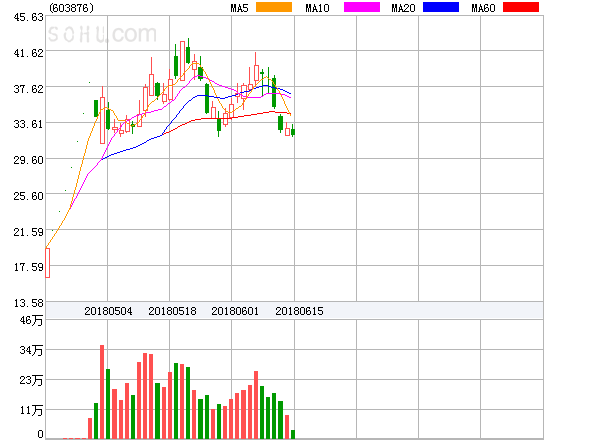
Task: Click the tallest red volume bar
Action: tap(102, 392)
